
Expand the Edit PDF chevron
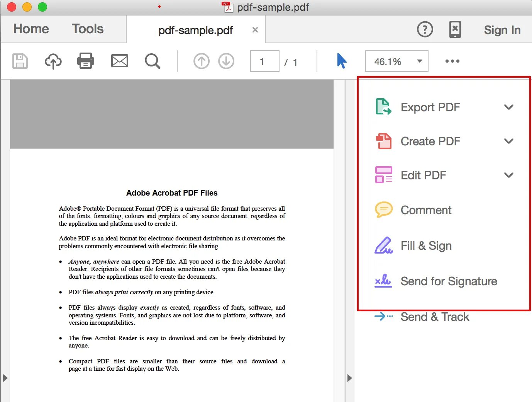(509, 175)
